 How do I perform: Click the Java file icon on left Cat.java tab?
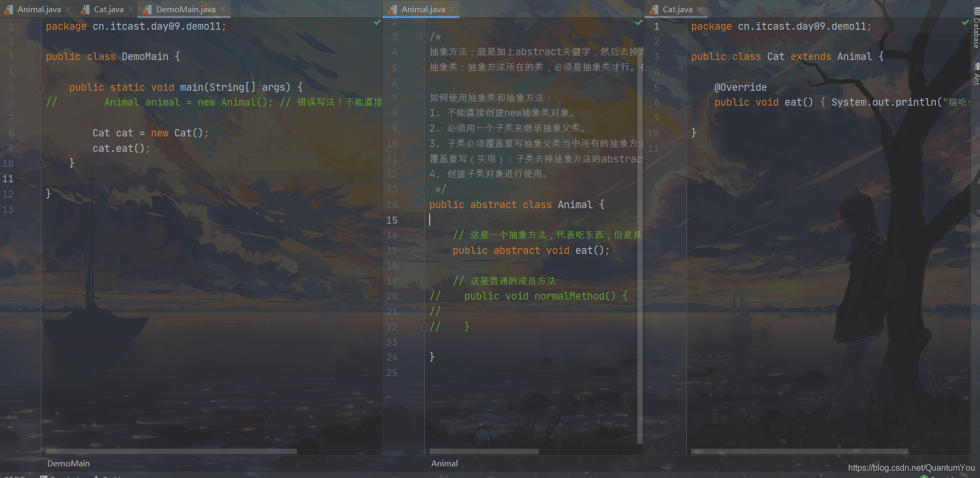[85, 10]
